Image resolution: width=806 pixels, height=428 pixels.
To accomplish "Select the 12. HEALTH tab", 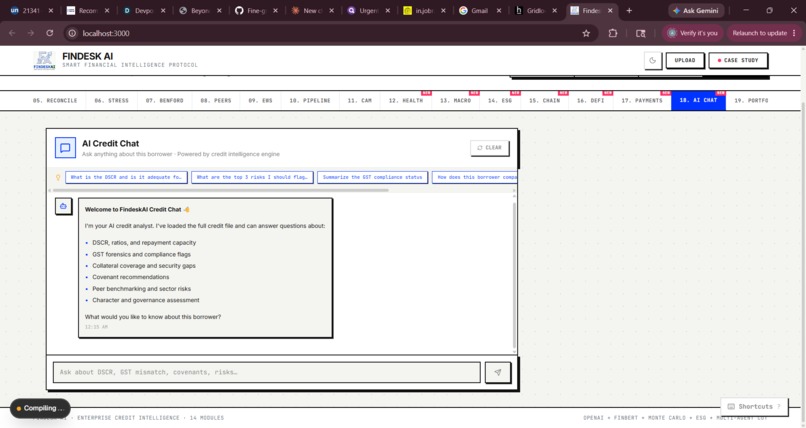I will coord(406,101).
